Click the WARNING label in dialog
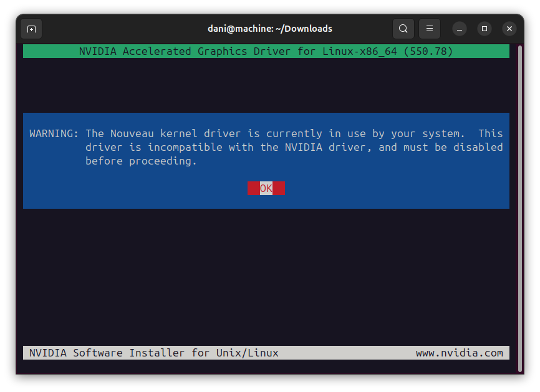This screenshot has width=540, height=392. 54,133
